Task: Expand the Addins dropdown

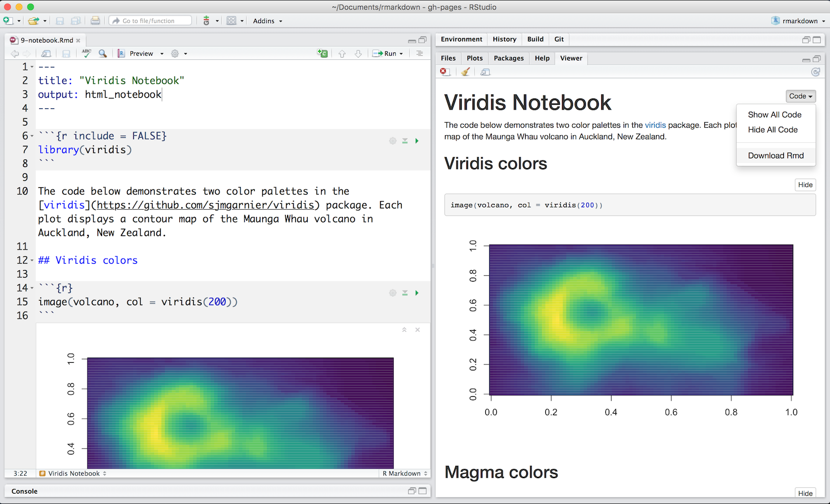Action: 268,21
